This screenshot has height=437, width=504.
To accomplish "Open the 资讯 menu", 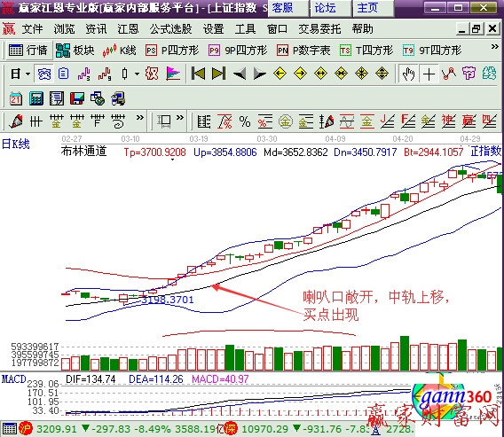I will [x=96, y=29].
